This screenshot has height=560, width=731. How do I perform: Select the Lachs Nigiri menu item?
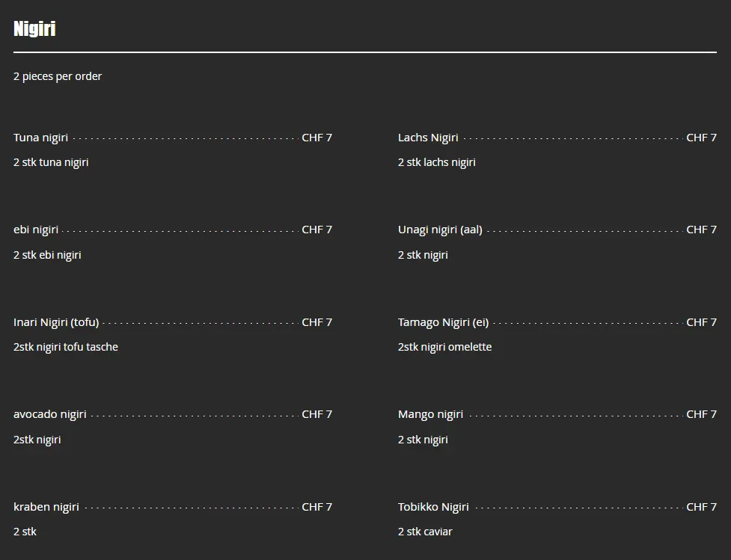(428, 138)
